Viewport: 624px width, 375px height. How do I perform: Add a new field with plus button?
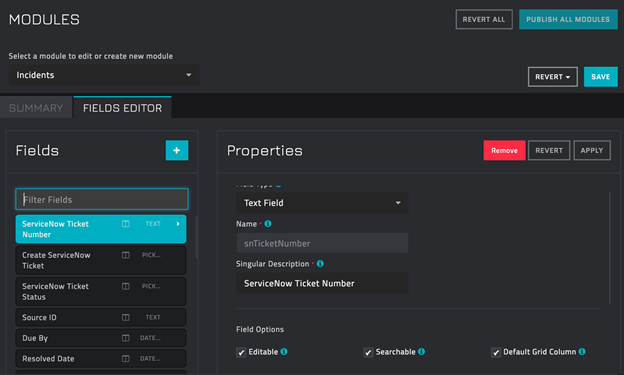pyautogui.click(x=177, y=150)
